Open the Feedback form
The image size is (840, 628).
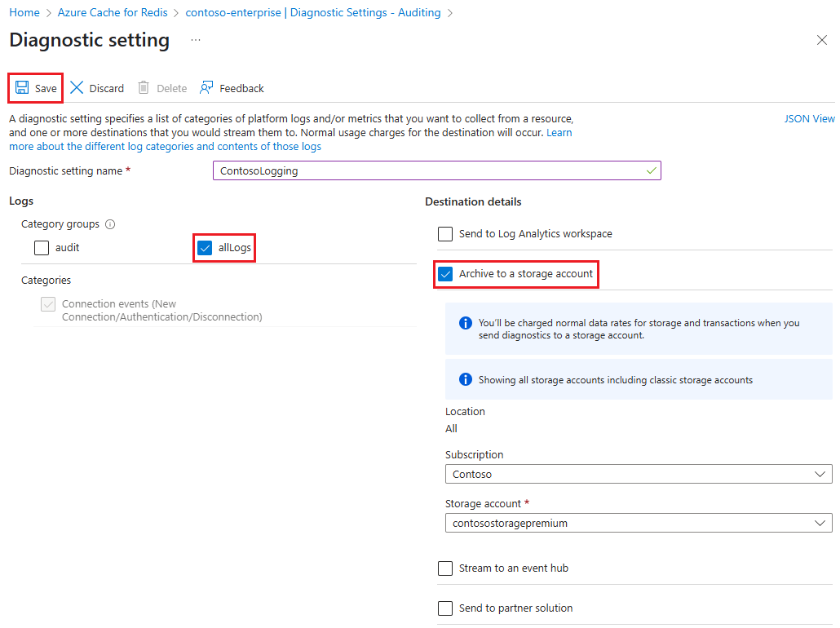[x=232, y=87]
